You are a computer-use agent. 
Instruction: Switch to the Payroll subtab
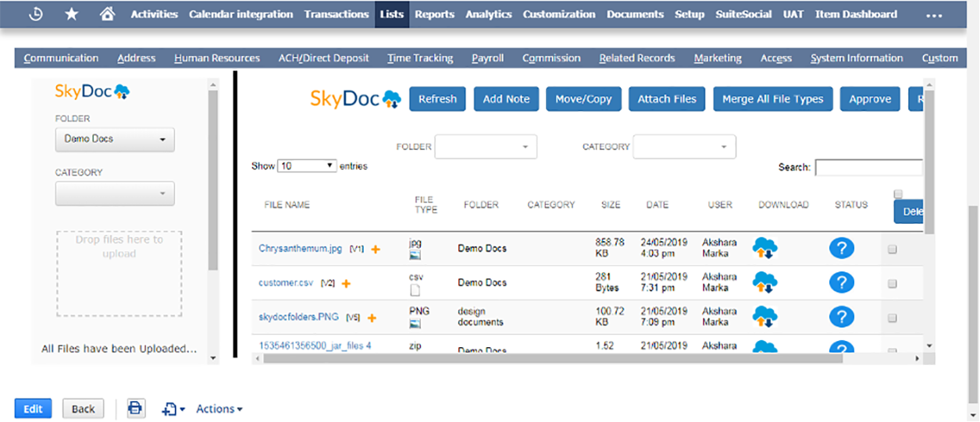coord(488,58)
